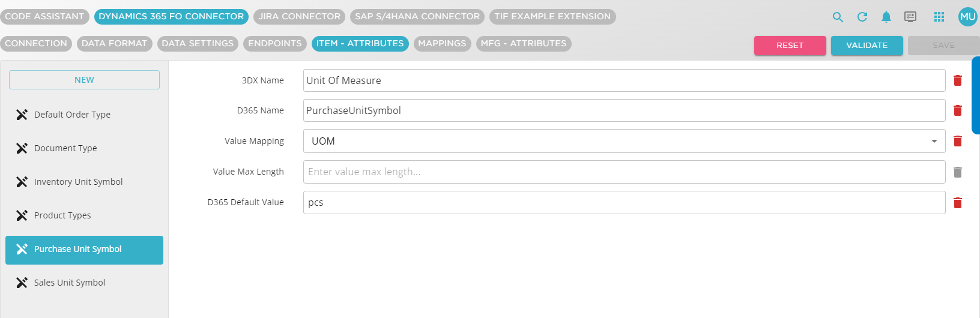Viewport: 980px width, 318px height.
Task: Open the Jira Connector tab
Action: pos(299,16)
